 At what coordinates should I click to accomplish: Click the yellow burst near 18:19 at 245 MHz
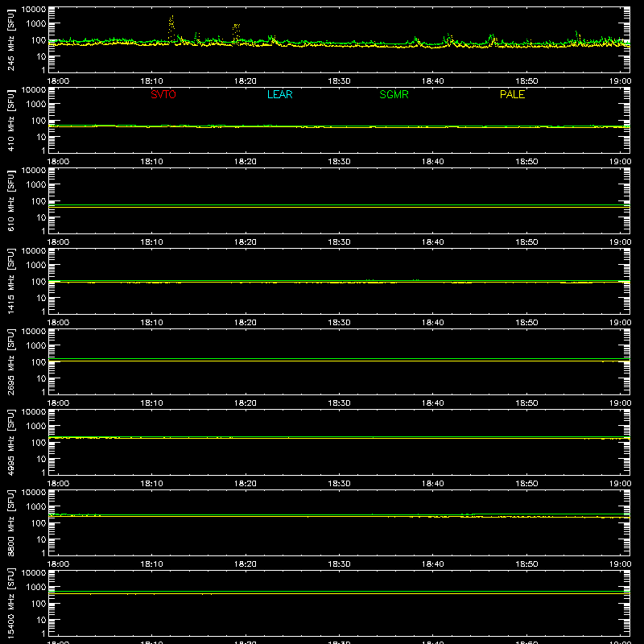[x=236, y=33]
